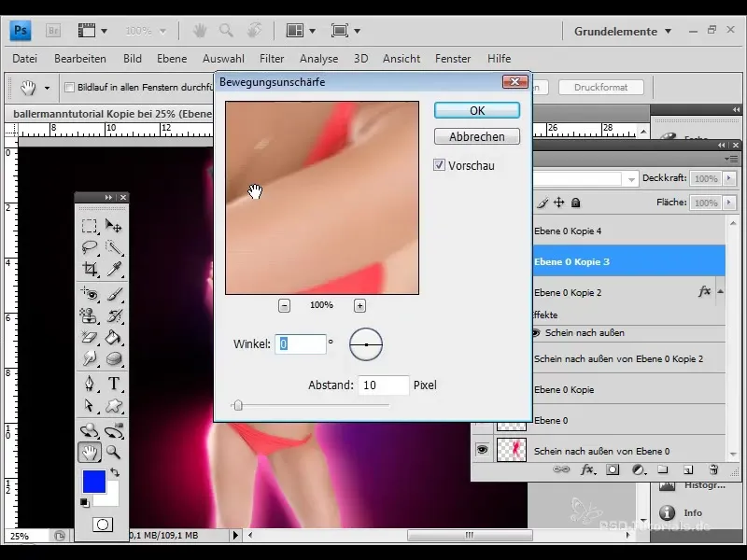747x560 pixels.
Task: Open the view extras dropdown
Action: [92, 31]
